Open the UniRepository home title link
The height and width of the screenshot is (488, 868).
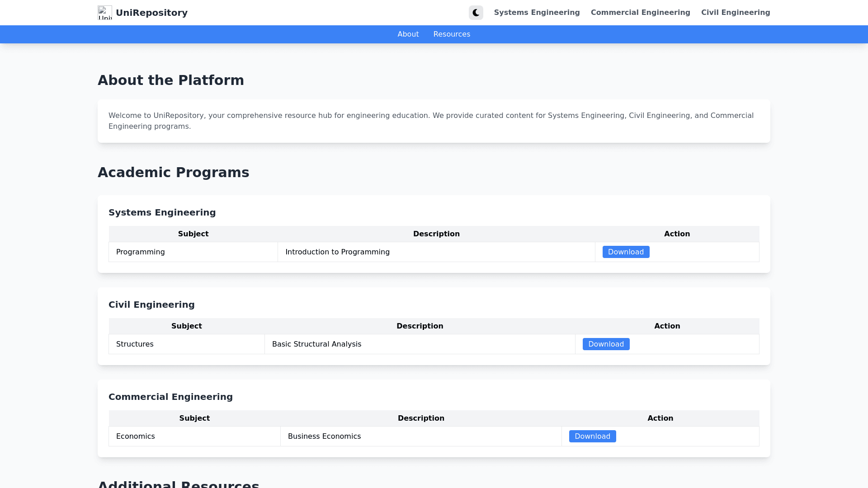151,13
